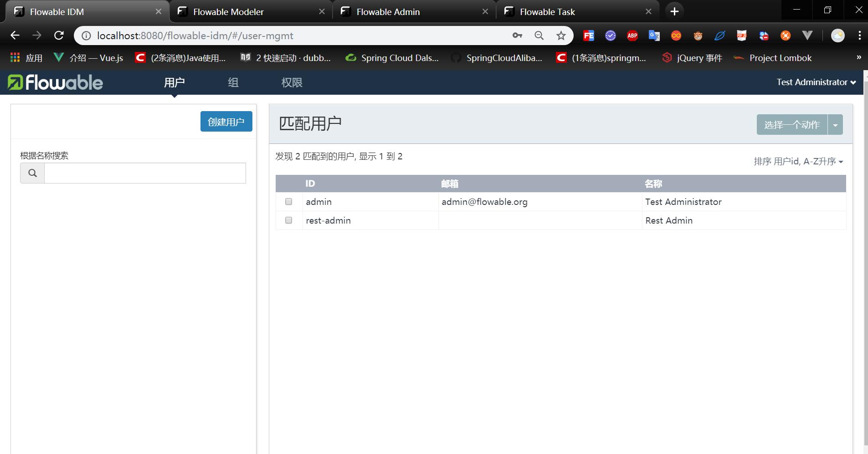Reload the page with refresh icon
This screenshot has height=454, width=868.
[x=59, y=36]
